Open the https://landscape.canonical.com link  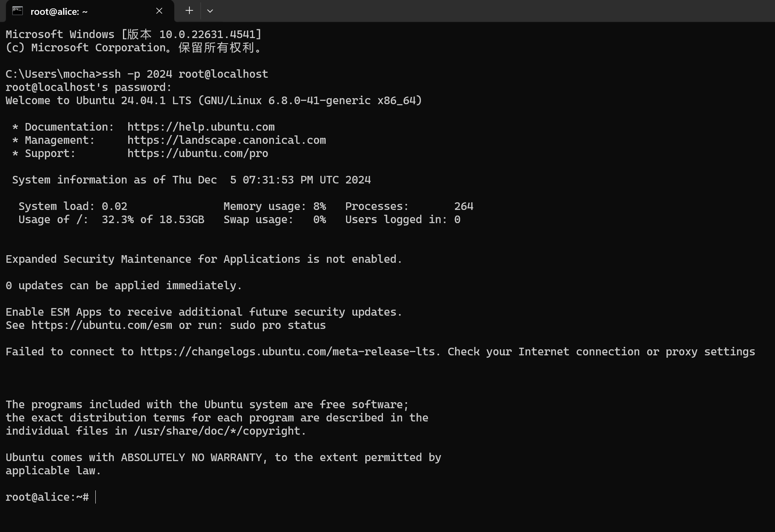(x=227, y=140)
